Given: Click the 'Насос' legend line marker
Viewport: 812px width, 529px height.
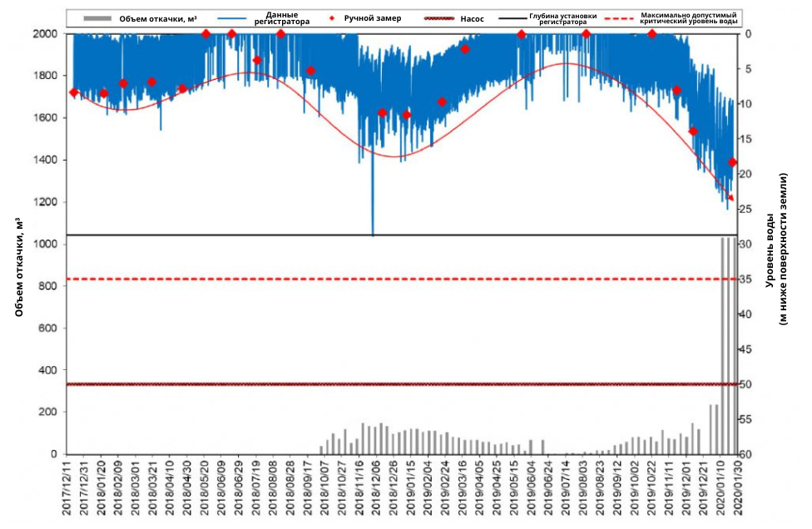Looking at the screenshot, I should click(x=439, y=18).
